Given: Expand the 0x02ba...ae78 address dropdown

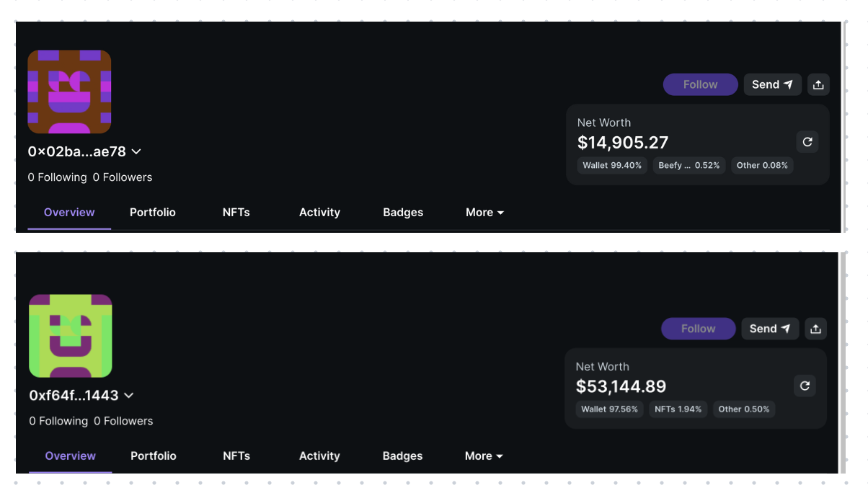Looking at the screenshot, I should click(x=136, y=151).
